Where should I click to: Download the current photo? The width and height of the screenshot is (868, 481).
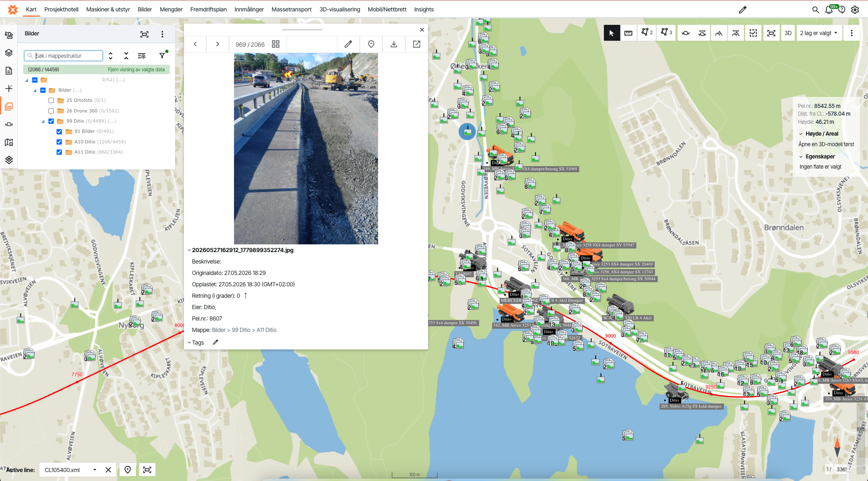pyautogui.click(x=394, y=44)
